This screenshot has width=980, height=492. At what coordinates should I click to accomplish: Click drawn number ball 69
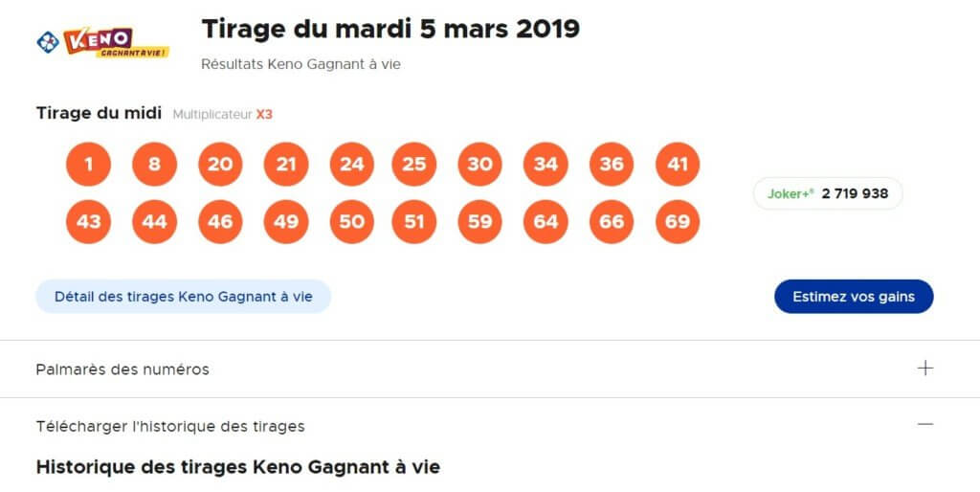[x=678, y=222]
